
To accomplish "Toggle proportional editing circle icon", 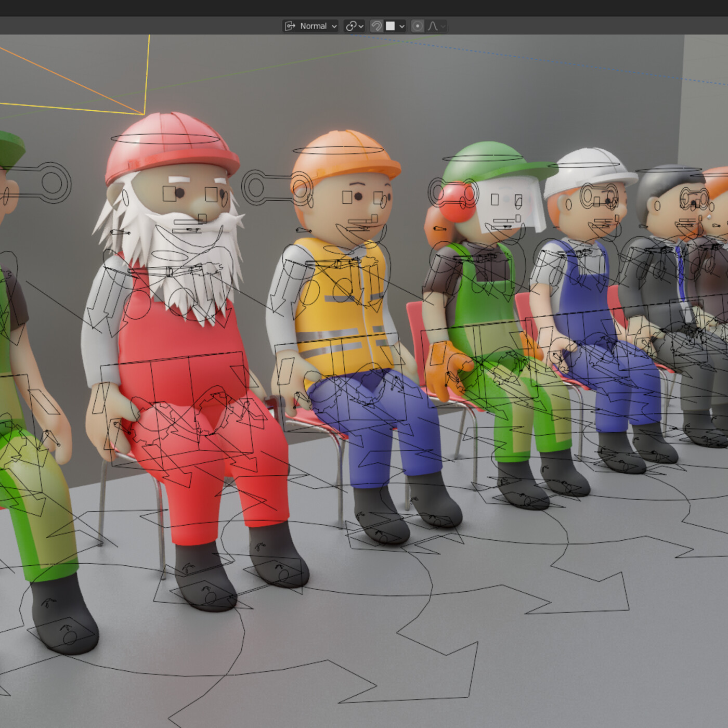I will (x=418, y=26).
